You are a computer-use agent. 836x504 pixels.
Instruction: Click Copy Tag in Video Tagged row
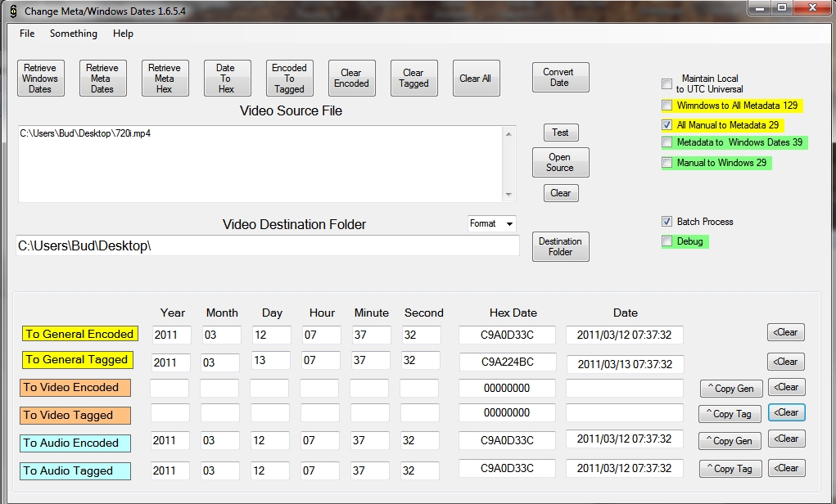pyautogui.click(x=730, y=414)
